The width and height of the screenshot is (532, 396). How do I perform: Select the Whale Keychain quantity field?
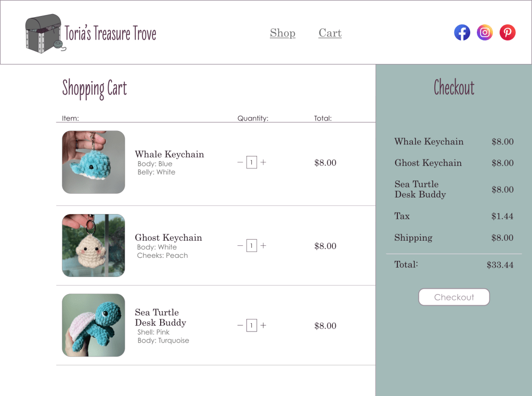click(x=252, y=163)
